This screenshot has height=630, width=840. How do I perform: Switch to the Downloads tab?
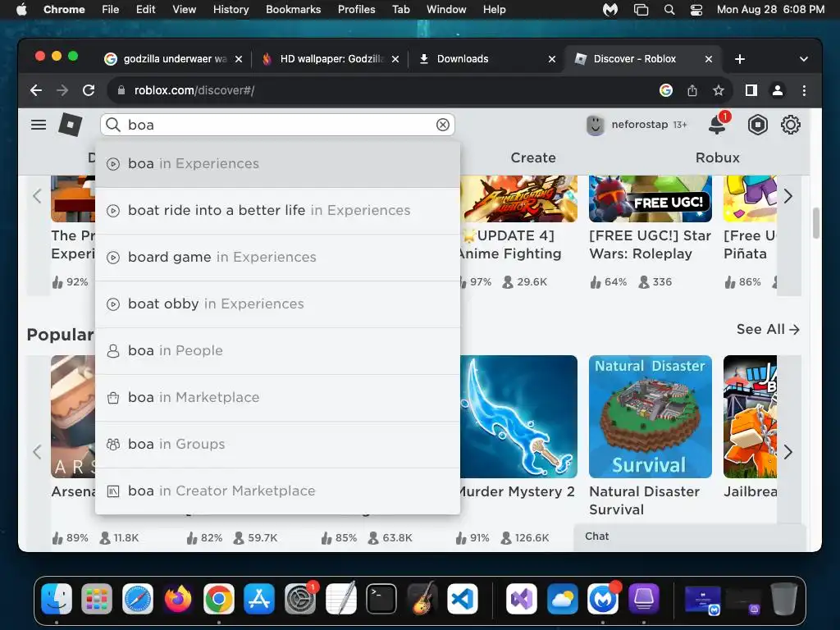[486, 59]
